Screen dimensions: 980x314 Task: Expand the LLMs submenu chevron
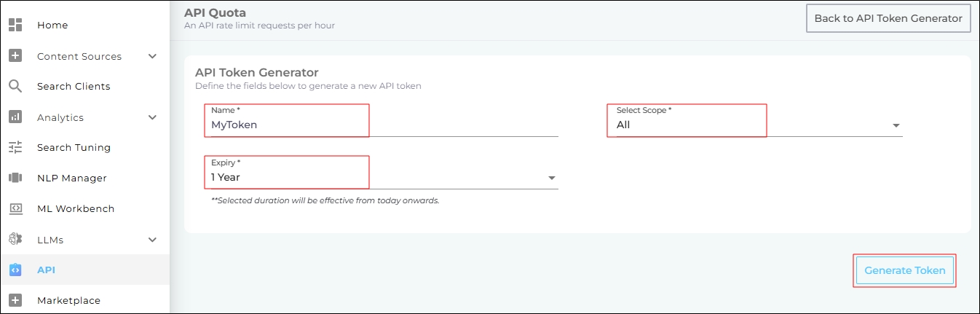tap(152, 240)
